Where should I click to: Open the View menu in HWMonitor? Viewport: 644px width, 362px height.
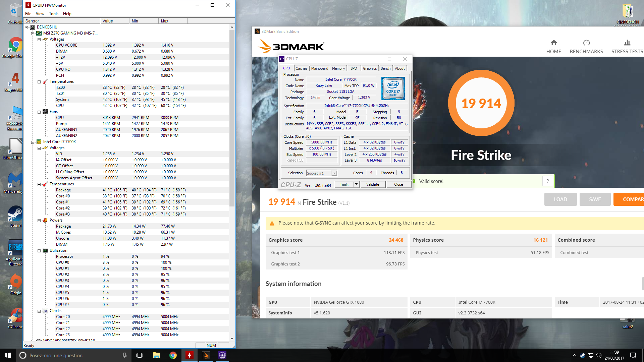(40, 14)
